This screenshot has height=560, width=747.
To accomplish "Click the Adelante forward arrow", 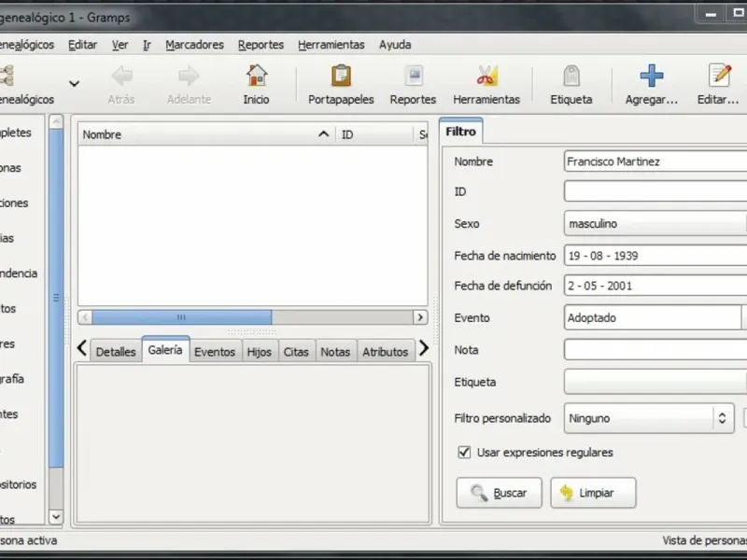I will [x=190, y=77].
